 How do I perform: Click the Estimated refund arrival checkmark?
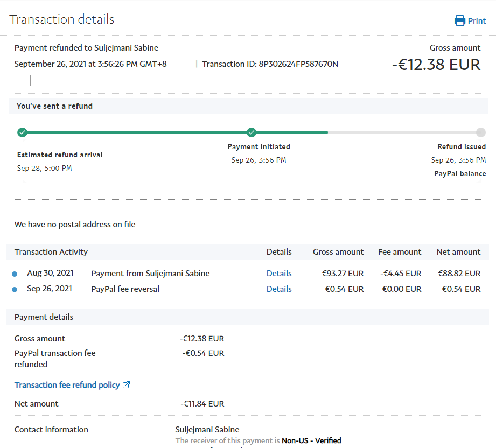[x=22, y=132]
